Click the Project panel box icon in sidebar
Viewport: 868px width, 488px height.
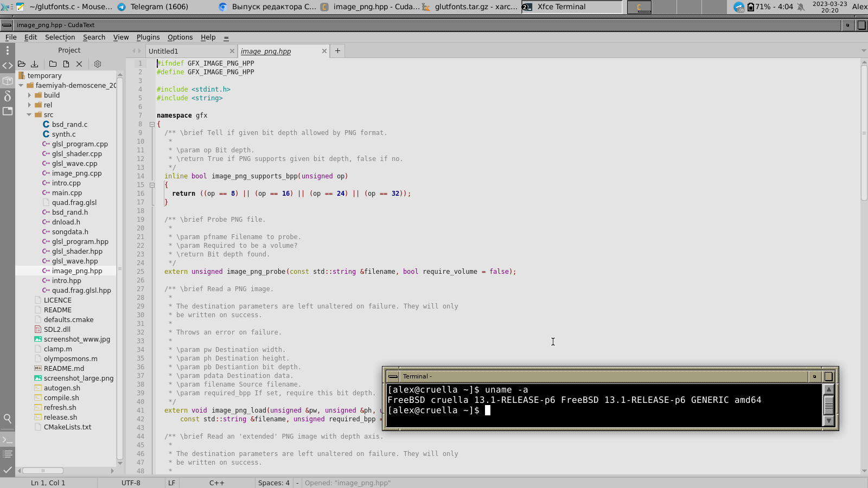pyautogui.click(x=8, y=81)
